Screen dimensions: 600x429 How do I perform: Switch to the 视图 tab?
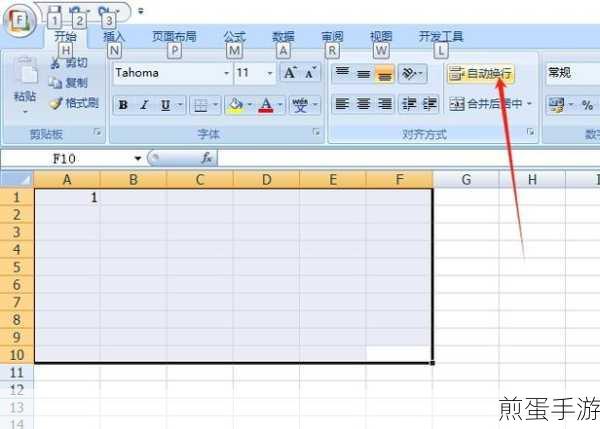[x=381, y=37]
